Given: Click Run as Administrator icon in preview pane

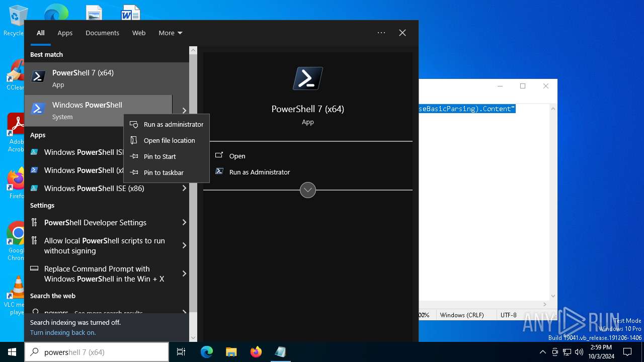Looking at the screenshot, I should (219, 171).
